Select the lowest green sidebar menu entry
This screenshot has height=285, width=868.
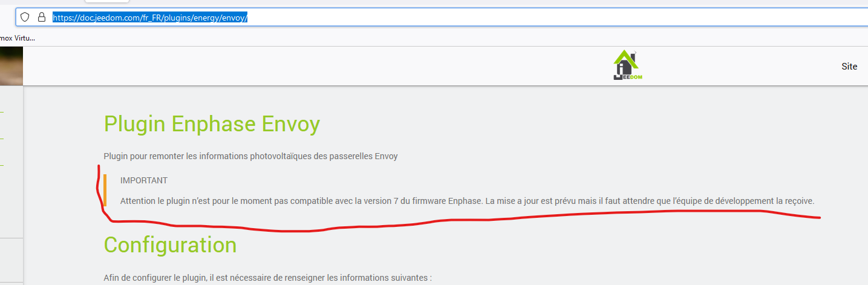coord(2,165)
